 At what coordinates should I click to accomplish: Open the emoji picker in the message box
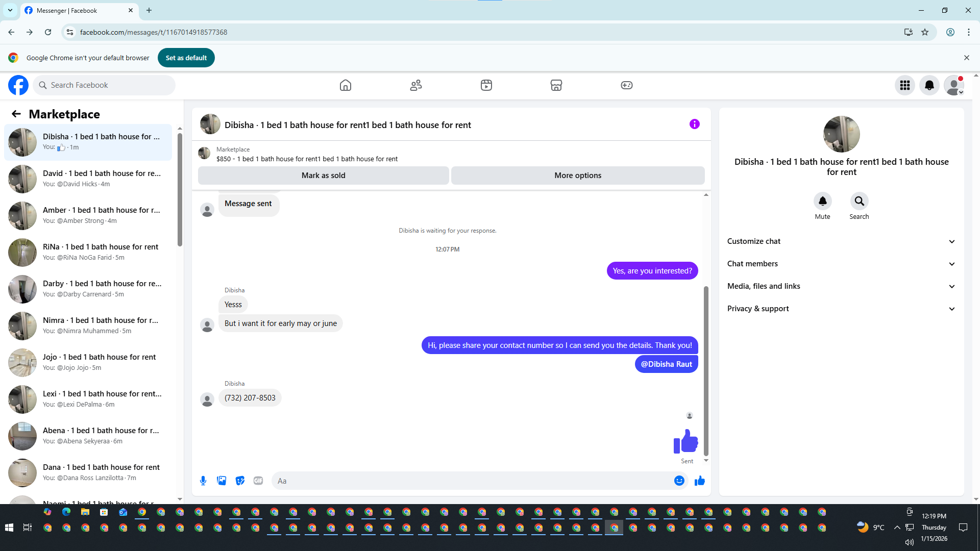[679, 481]
